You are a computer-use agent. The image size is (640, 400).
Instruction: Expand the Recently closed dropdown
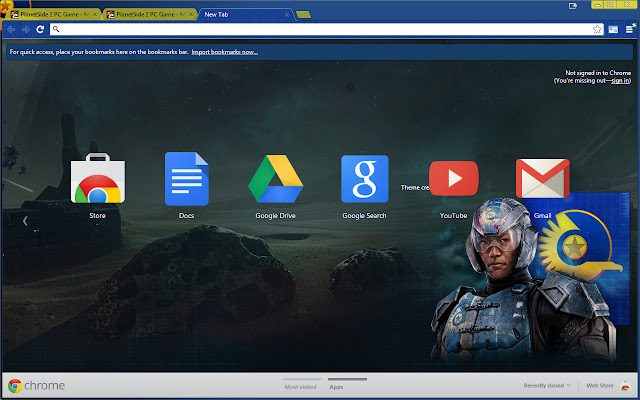(547, 386)
